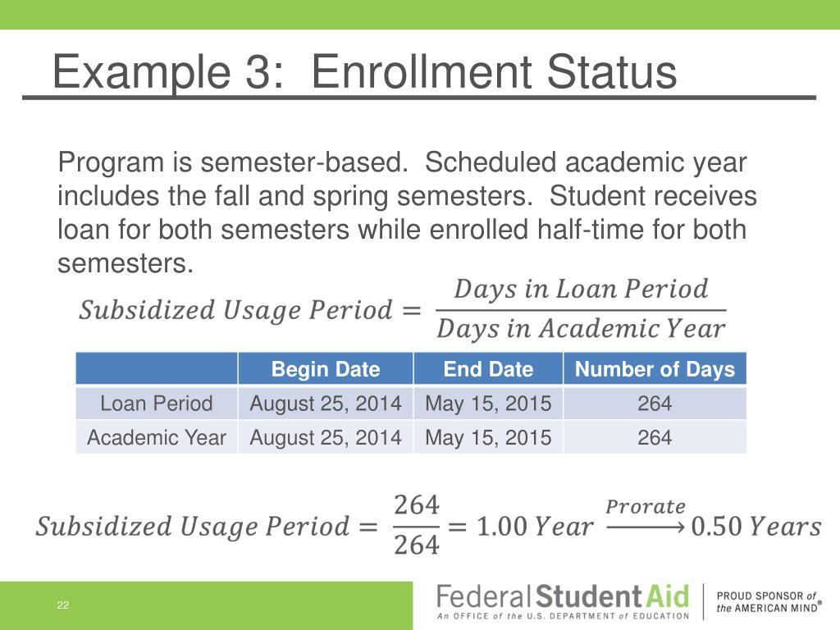Select the End Date column header

tap(488, 368)
